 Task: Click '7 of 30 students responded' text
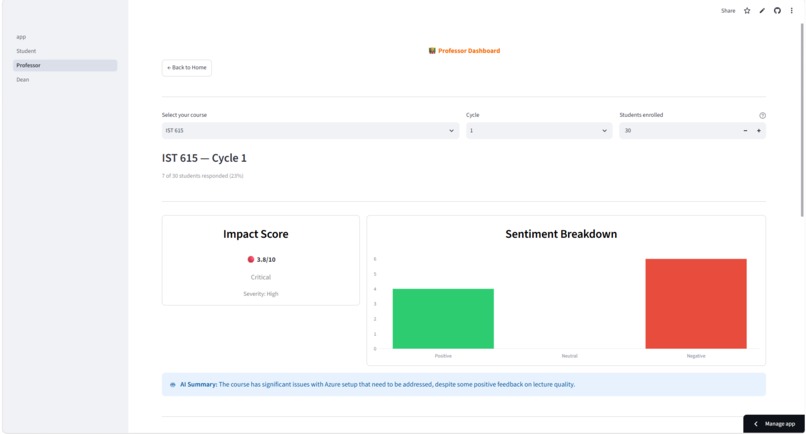(x=203, y=176)
